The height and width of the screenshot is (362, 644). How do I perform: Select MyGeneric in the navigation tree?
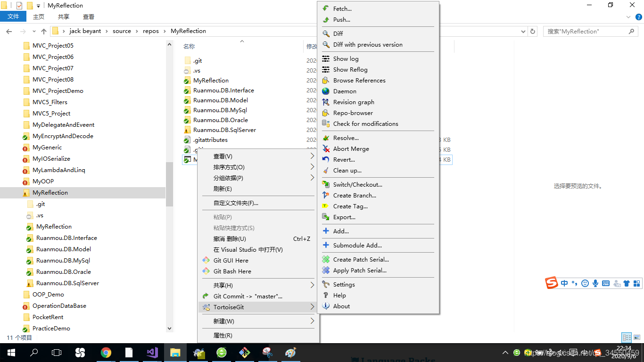click(x=47, y=147)
